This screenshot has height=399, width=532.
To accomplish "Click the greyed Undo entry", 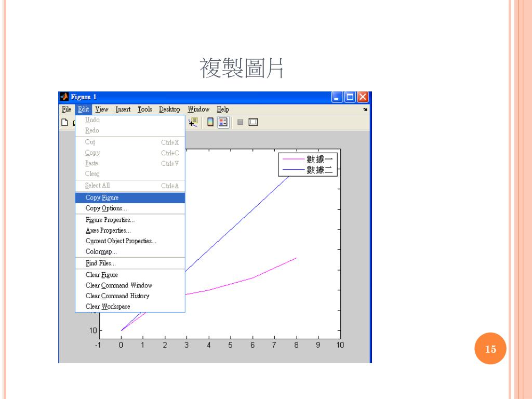I will [x=130, y=120].
